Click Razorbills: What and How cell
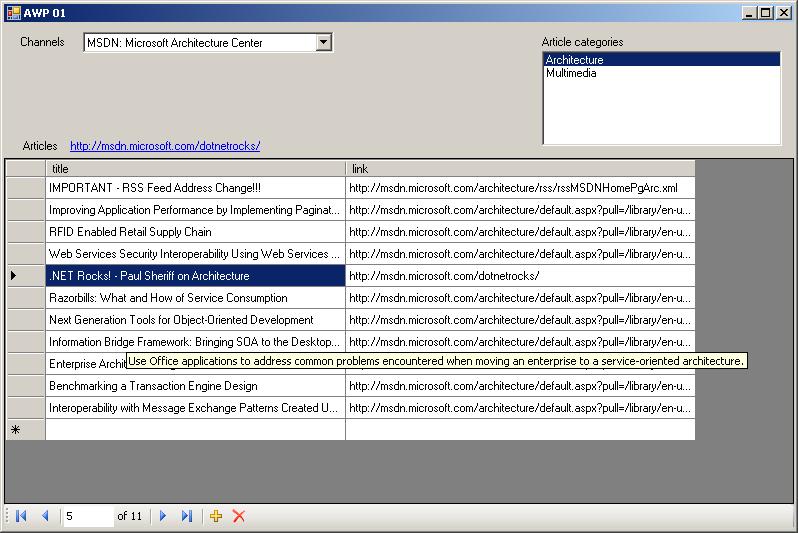The height and width of the screenshot is (533, 798). pos(195,298)
